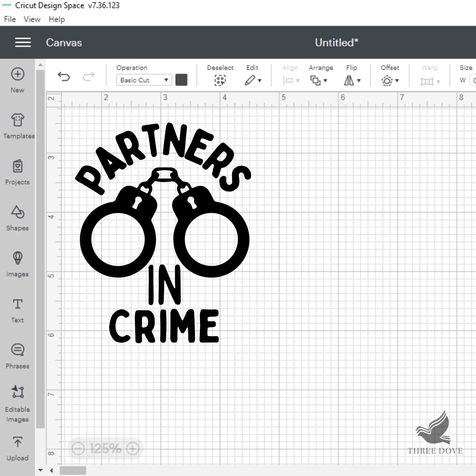Open the Templates panel

[17, 126]
